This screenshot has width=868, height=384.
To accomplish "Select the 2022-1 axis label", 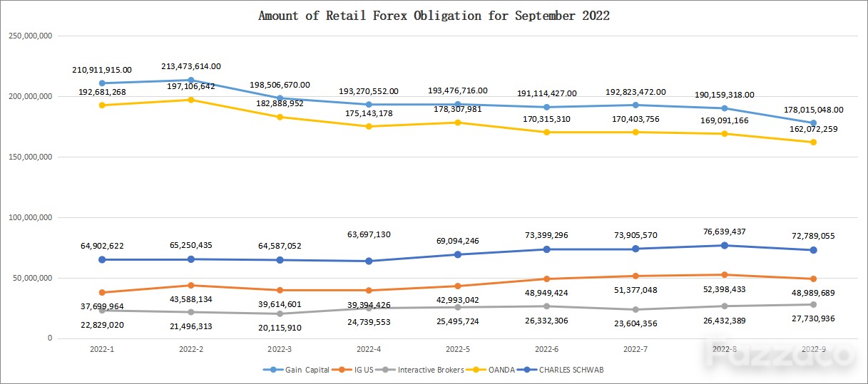I will click(102, 351).
